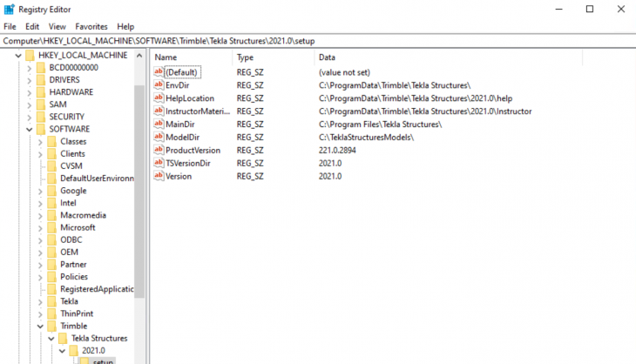Expand the Microsoft key

pos(40,228)
